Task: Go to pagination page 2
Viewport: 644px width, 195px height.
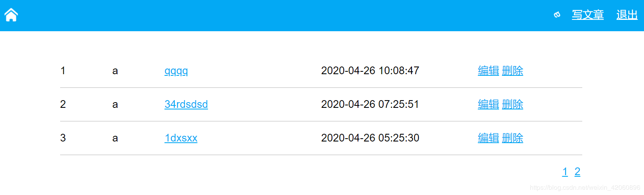Action: [x=577, y=172]
